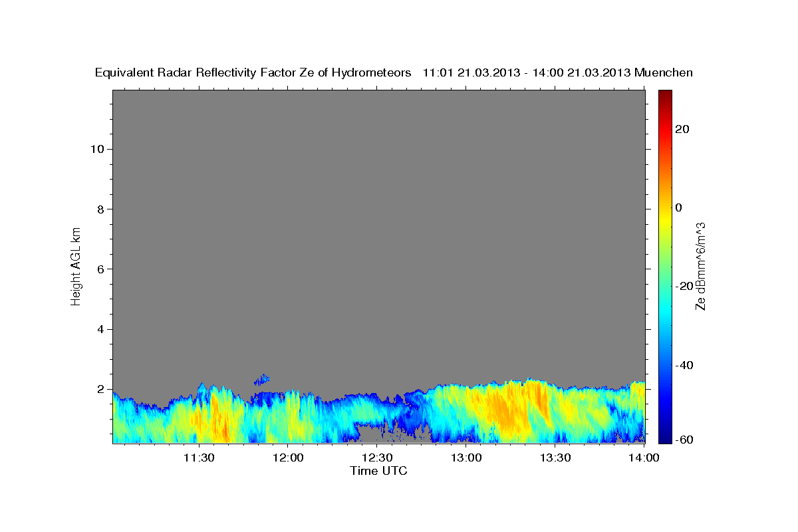Click the 12:30 time tick label
The width and height of the screenshot is (798, 532).
tap(377, 458)
